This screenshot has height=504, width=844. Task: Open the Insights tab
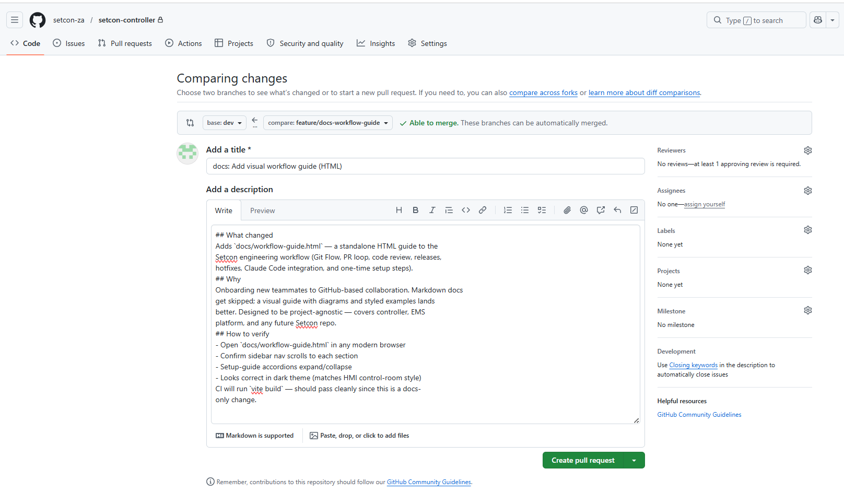point(376,43)
